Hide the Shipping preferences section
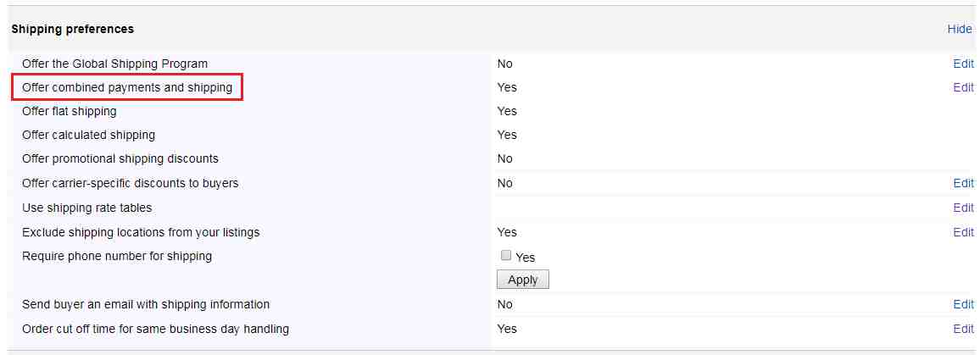Viewport: 980px width, 355px height. (960, 29)
